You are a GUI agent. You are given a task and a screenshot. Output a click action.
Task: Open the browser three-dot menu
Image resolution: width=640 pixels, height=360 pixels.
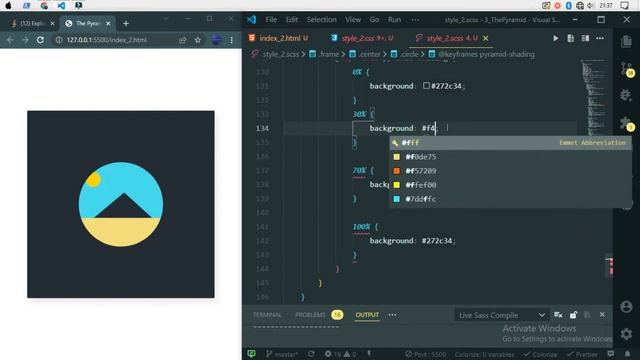pos(231,40)
